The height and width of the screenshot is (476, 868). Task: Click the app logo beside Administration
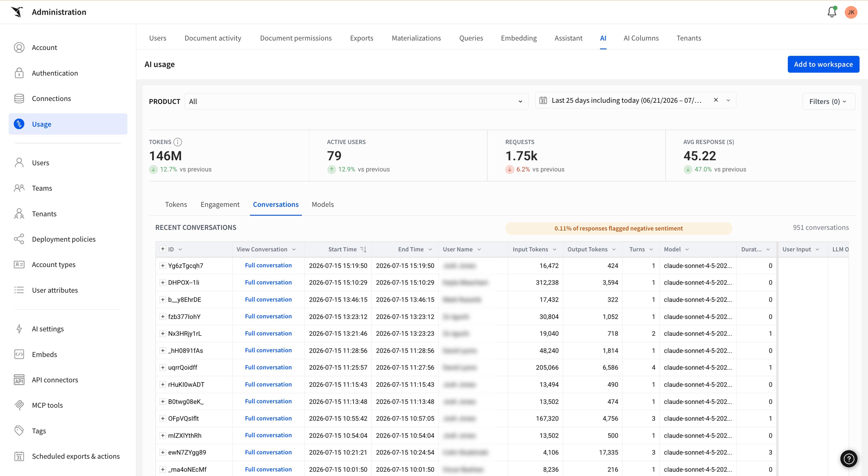(x=17, y=12)
